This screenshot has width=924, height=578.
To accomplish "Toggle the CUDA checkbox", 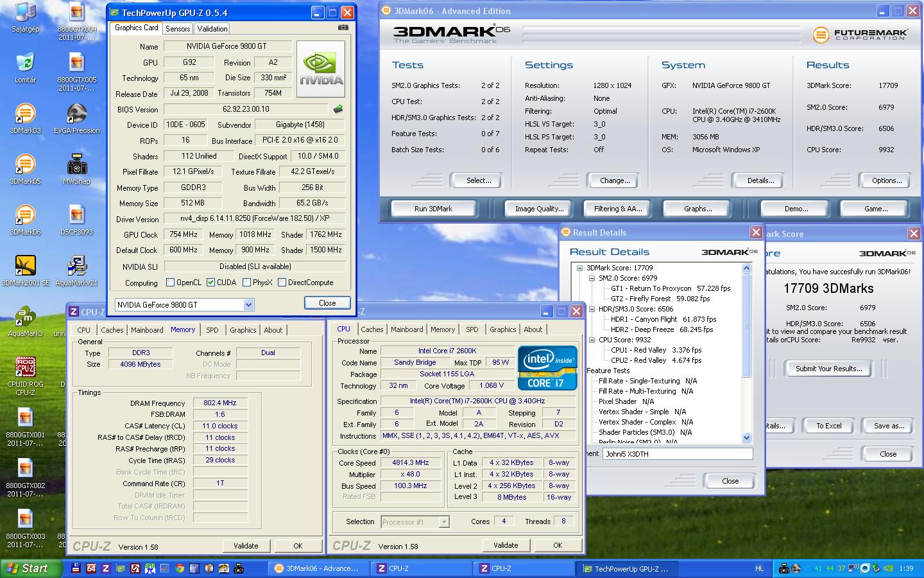I will point(210,283).
